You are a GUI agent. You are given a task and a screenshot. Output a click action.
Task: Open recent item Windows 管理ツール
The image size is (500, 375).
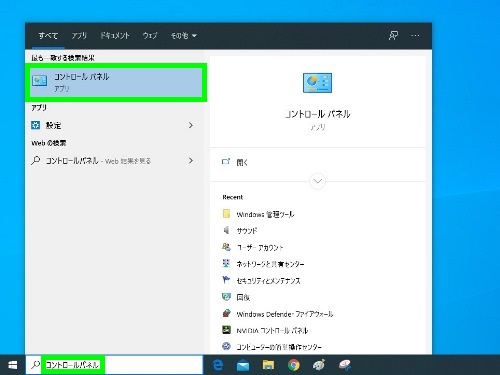(265, 214)
